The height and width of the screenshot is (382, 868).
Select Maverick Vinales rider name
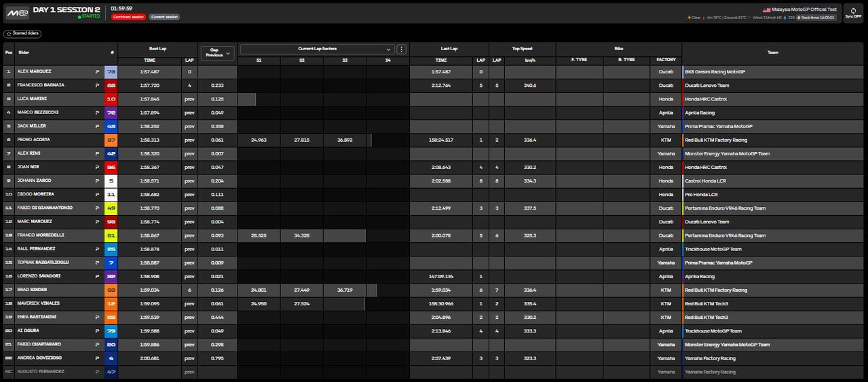tap(39, 303)
